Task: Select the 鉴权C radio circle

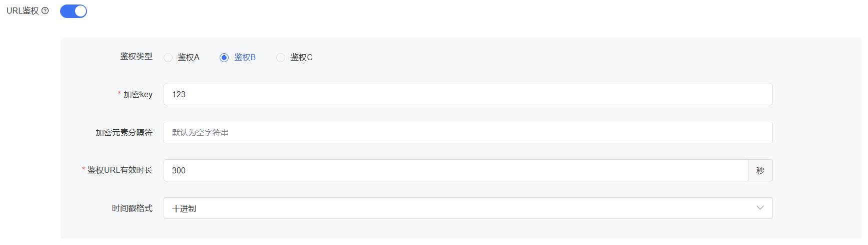Action: coord(281,58)
